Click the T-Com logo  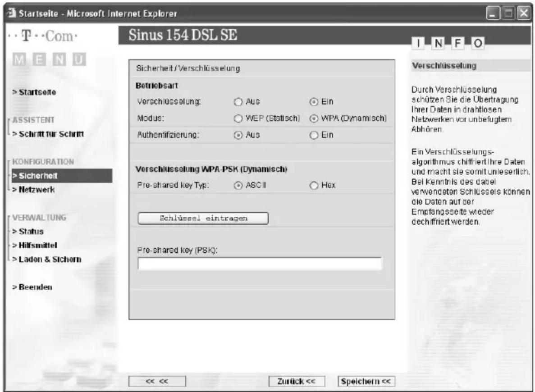(44, 36)
